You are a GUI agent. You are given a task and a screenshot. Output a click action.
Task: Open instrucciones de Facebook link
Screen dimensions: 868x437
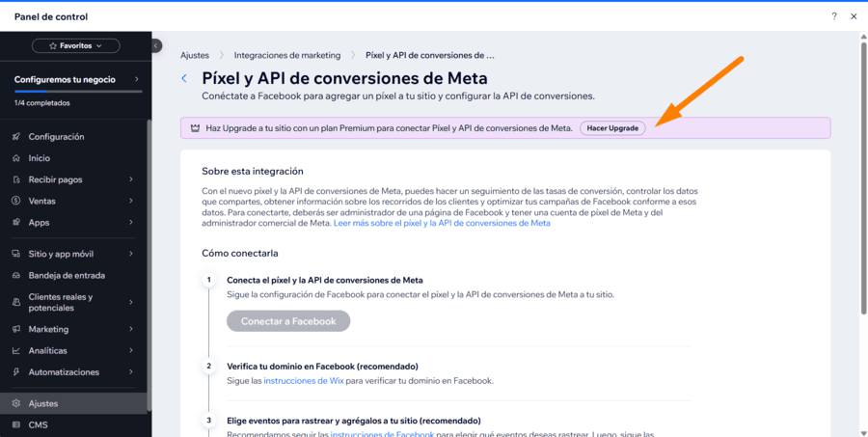(383, 434)
